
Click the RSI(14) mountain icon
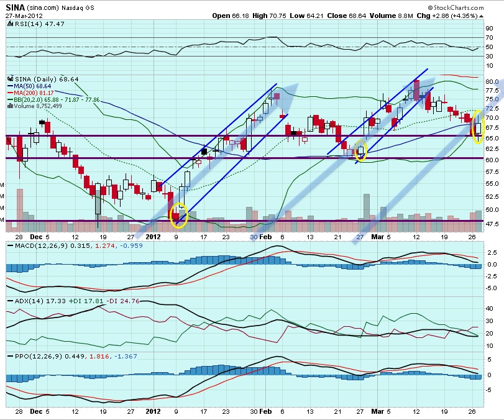9,23
